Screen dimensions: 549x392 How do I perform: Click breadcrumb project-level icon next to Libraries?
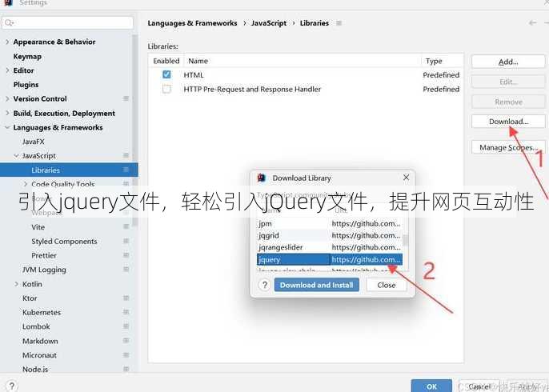(339, 23)
